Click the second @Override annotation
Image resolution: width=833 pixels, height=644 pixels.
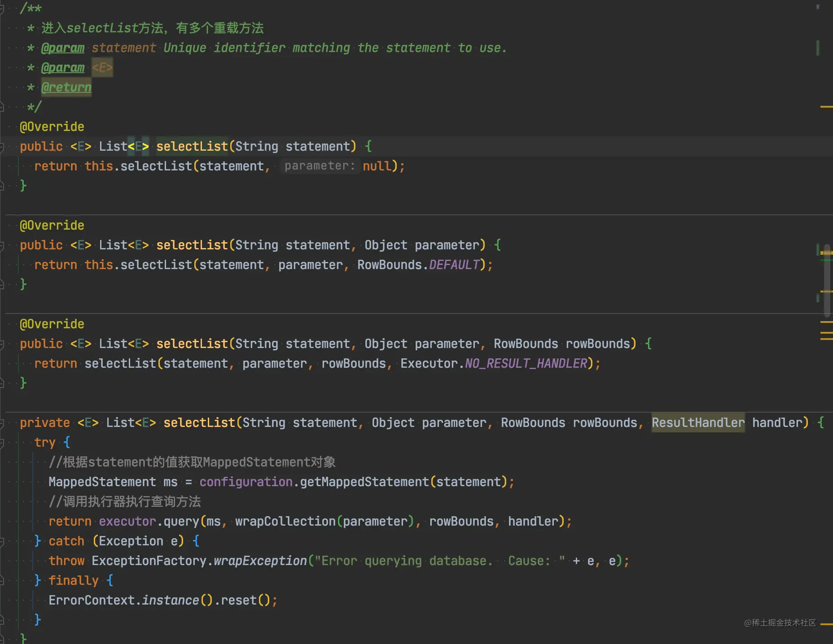52,226
